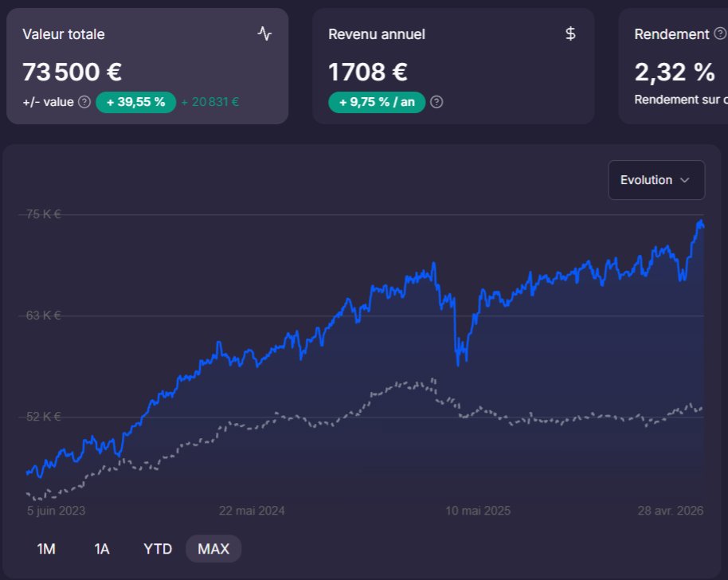The image size is (728, 580).
Task: Click the Rendement sur subtitle text
Action: 681,100
